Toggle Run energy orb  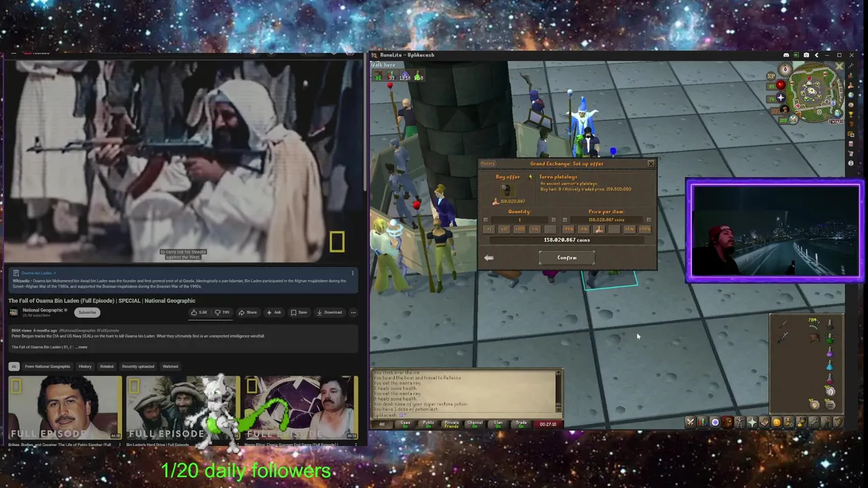(x=785, y=109)
